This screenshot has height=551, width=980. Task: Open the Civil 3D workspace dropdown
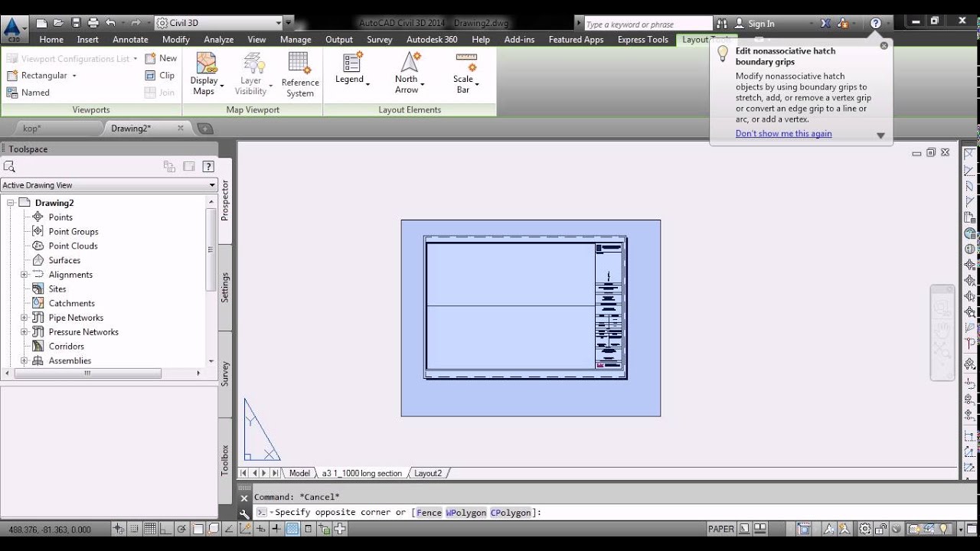coord(217,23)
